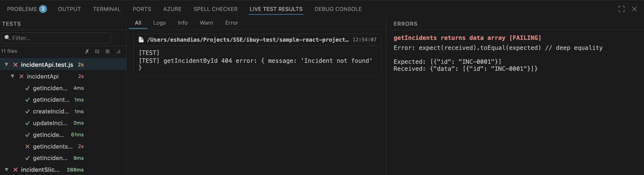Click the green checkmark next to updateInci test

[27, 123]
